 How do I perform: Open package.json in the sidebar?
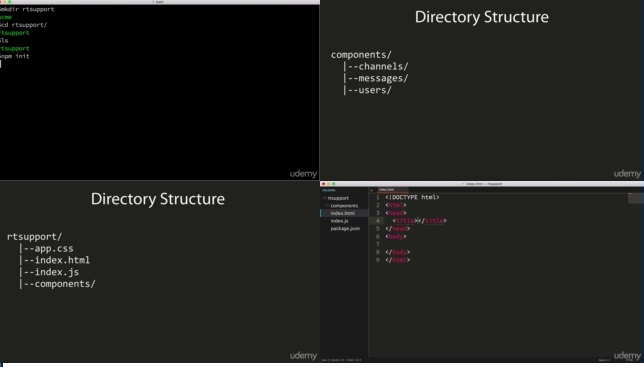[x=345, y=229]
